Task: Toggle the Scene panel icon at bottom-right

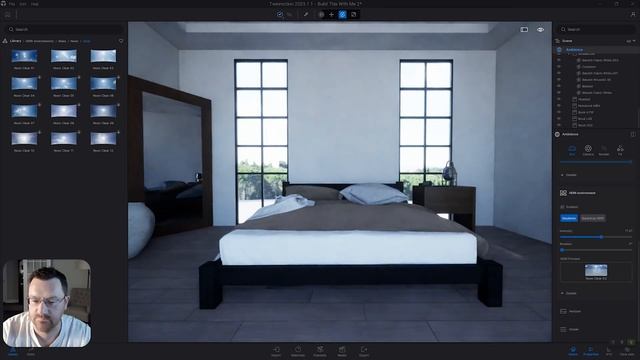Action: (x=573, y=351)
